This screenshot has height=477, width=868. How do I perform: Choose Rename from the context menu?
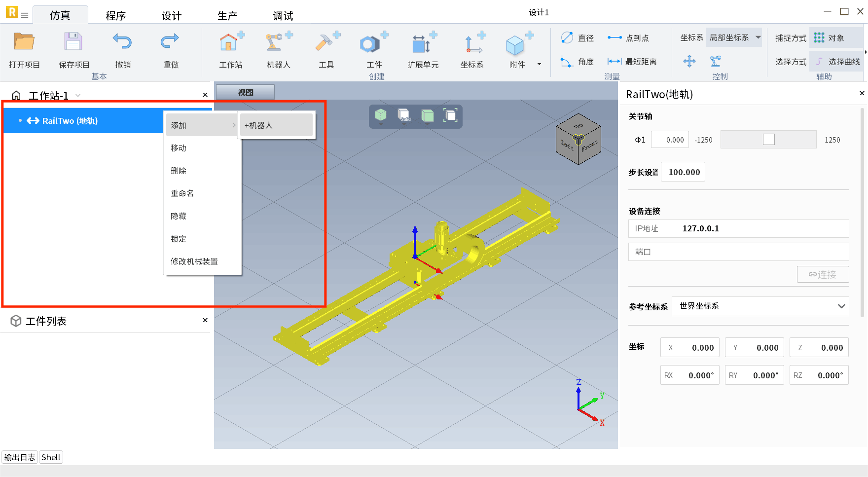coord(182,193)
